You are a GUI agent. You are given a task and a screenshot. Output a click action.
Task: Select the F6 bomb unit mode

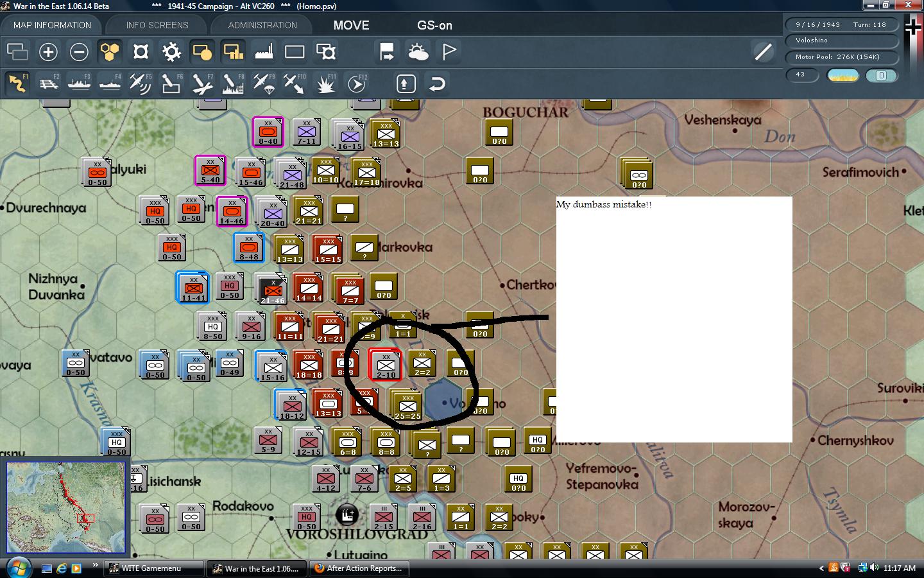pyautogui.click(x=171, y=83)
